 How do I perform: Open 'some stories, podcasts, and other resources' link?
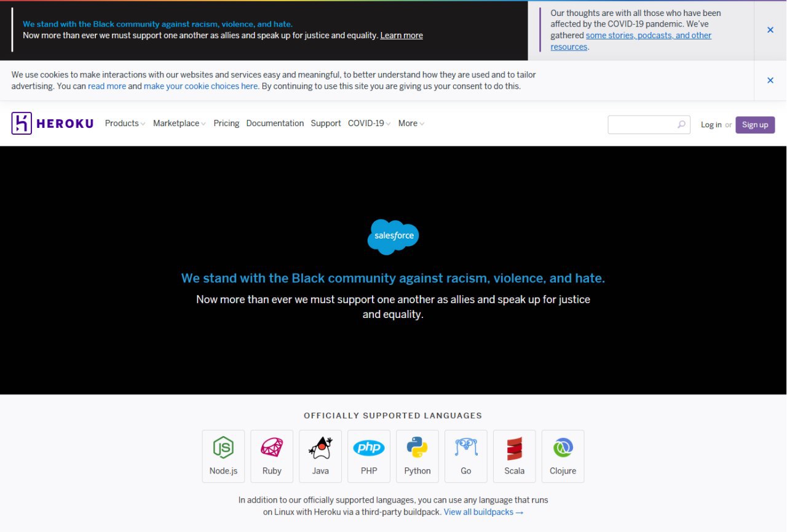(x=631, y=41)
